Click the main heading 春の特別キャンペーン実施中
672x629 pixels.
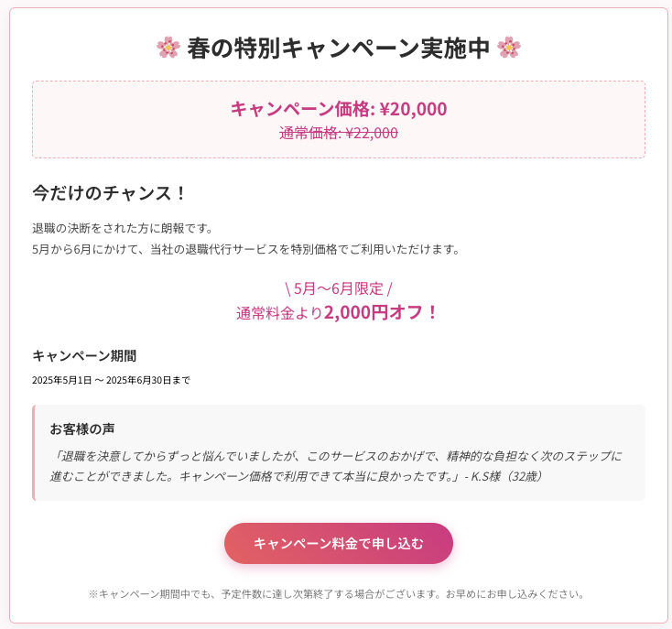339,48
